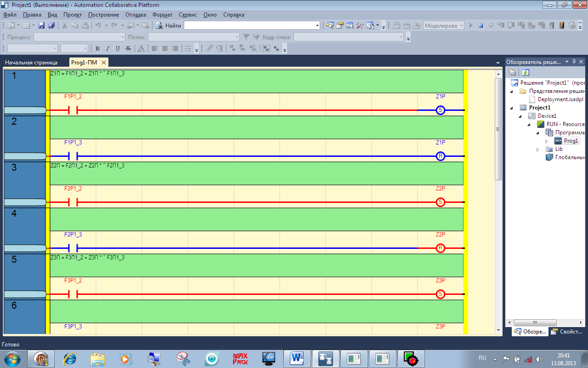Toggle Bold formatting
The height and width of the screenshot is (368, 588).
point(97,48)
